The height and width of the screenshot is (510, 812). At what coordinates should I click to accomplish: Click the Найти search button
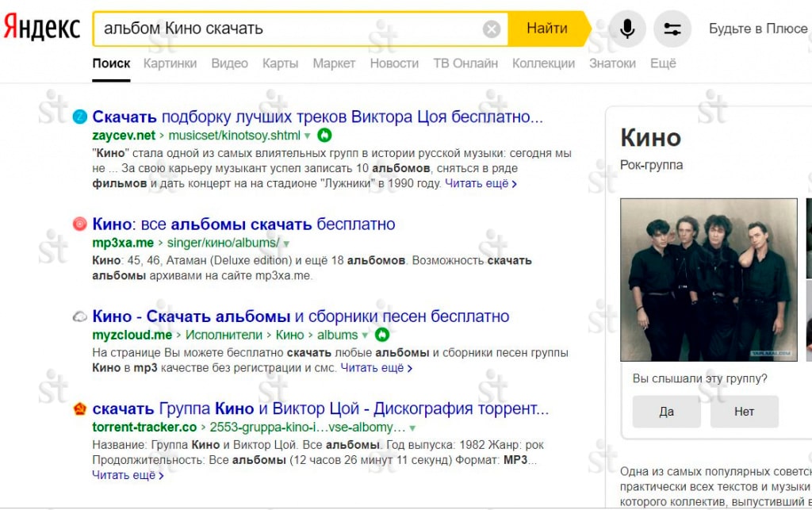pyautogui.click(x=547, y=29)
